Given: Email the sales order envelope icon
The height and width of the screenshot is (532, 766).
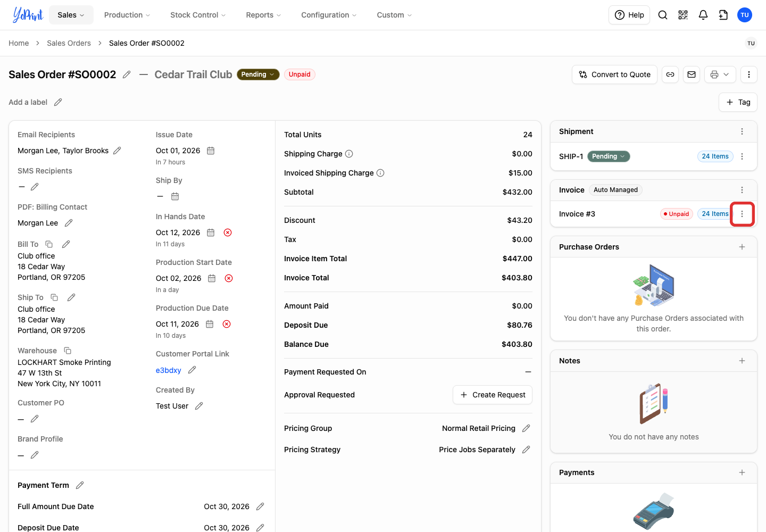Looking at the screenshot, I should pos(692,74).
